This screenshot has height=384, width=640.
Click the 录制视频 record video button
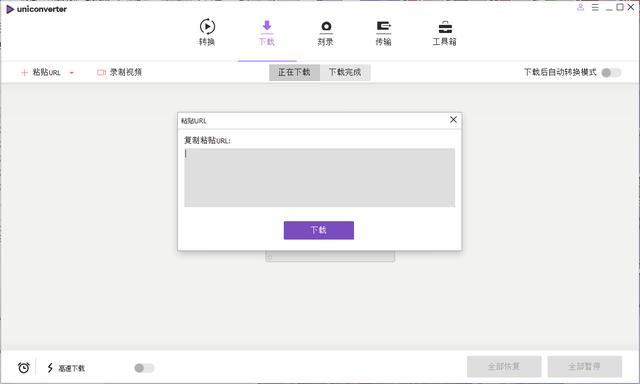[119, 72]
